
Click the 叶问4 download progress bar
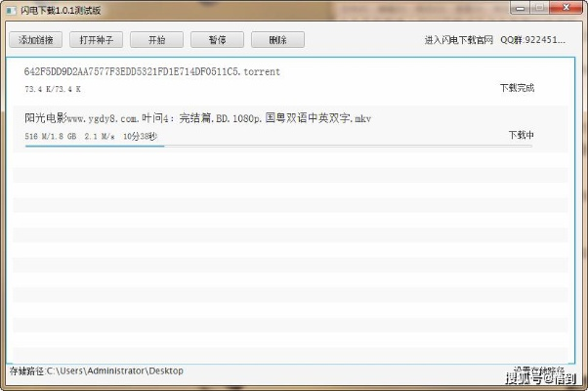pos(278,146)
